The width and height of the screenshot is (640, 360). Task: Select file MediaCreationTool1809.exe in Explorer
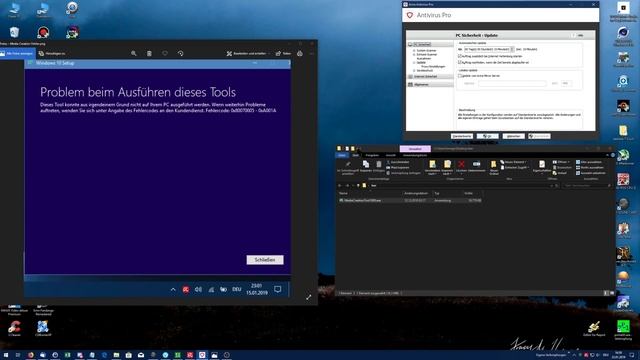410,200
